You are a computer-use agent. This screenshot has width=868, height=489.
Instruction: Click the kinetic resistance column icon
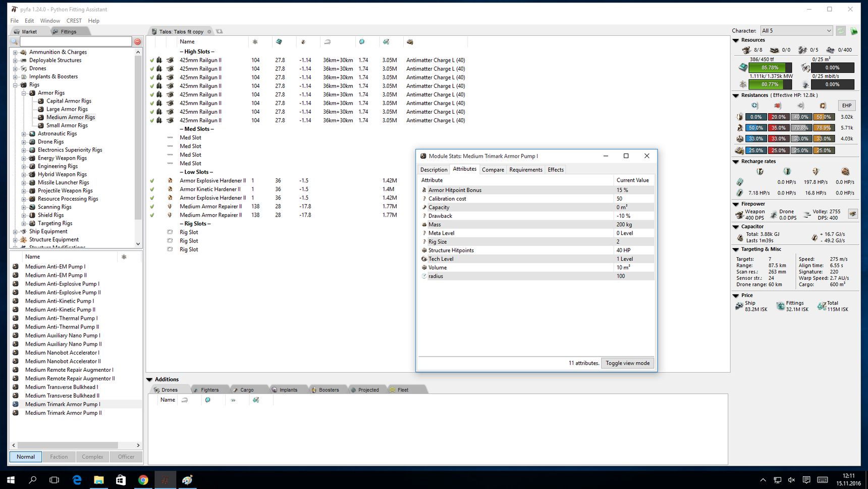pyautogui.click(x=801, y=106)
